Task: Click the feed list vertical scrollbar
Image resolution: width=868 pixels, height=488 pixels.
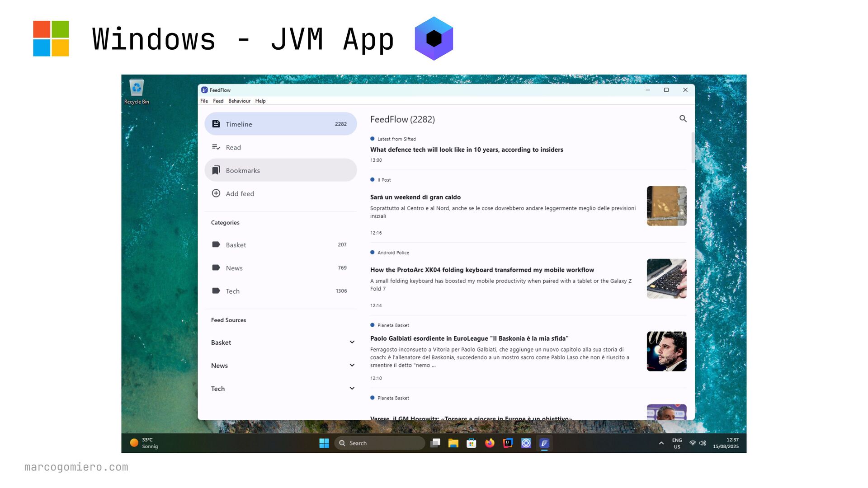Action: tap(693, 148)
